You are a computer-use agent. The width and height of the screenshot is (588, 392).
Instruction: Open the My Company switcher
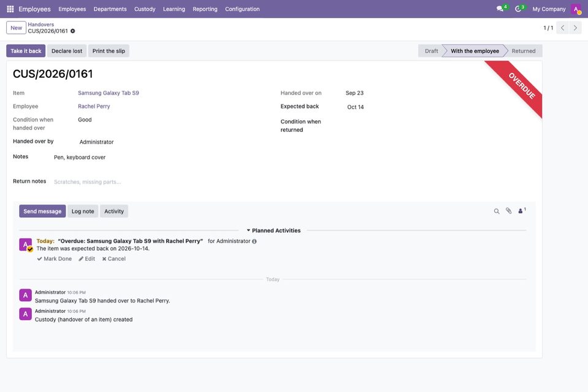point(549,9)
